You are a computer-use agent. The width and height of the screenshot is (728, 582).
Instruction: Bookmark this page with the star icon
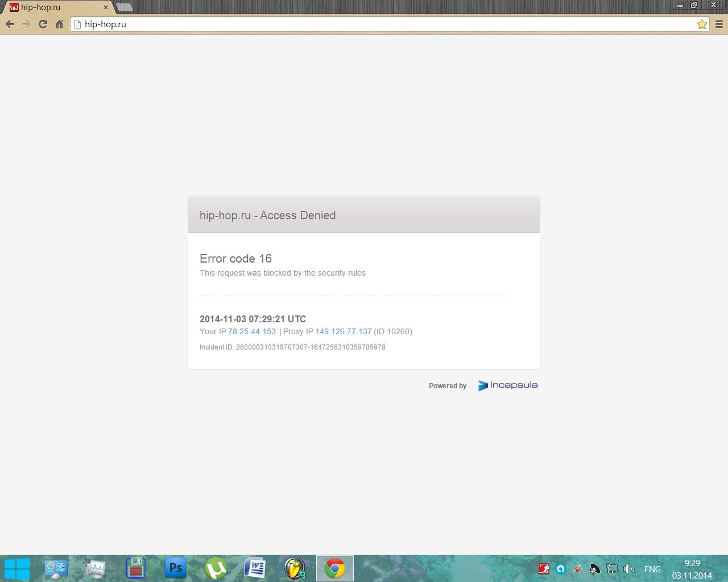point(702,24)
